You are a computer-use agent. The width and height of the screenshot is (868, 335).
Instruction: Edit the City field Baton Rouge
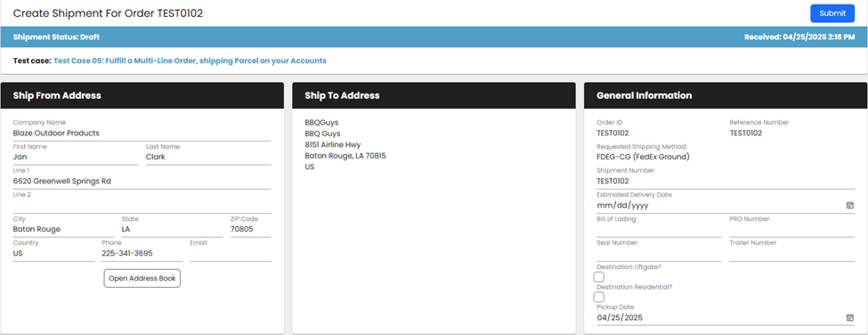(64, 230)
